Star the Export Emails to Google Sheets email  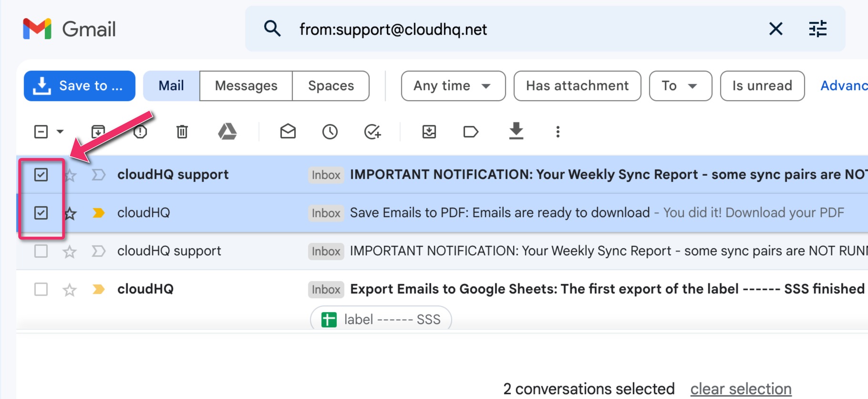pos(70,290)
